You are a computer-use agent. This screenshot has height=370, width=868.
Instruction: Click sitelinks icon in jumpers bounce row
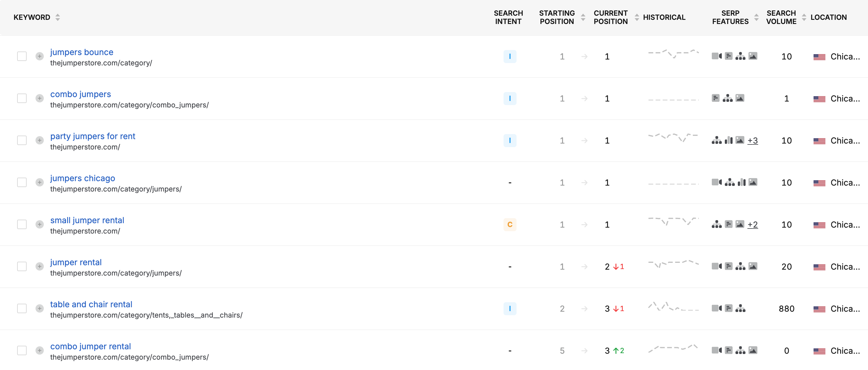pos(740,56)
